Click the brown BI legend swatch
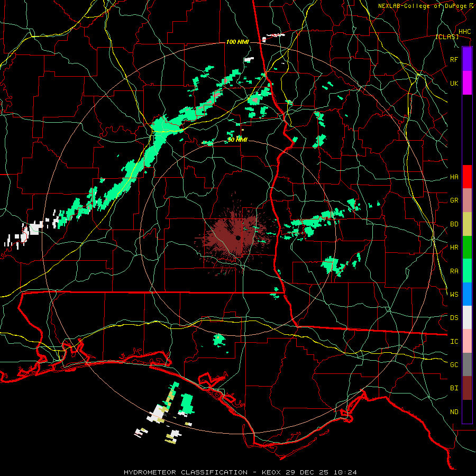 point(467,388)
